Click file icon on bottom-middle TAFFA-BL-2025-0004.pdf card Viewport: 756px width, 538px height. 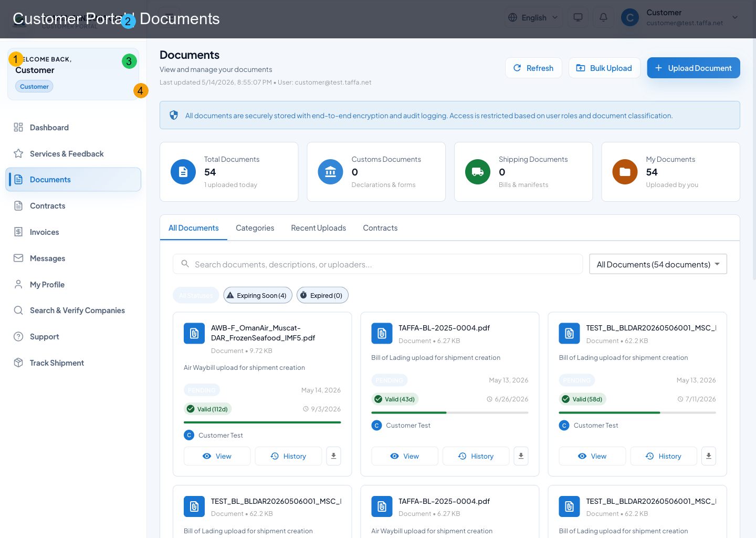point(382,506)
